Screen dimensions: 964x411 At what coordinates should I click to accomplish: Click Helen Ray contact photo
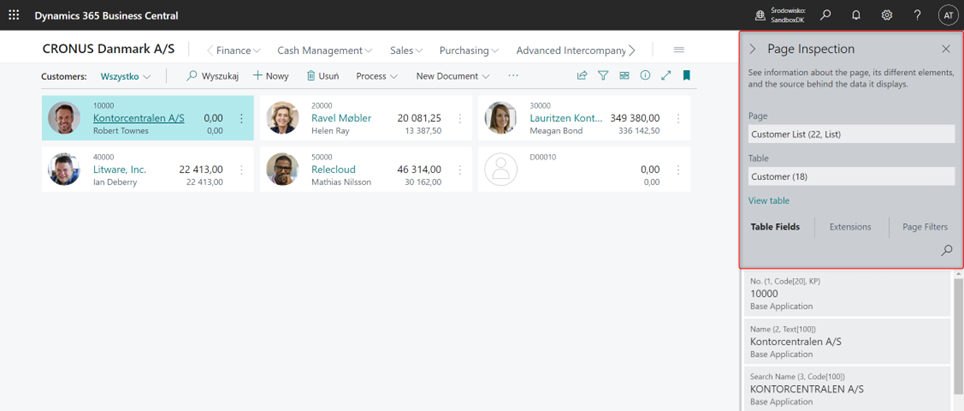[283, 118]
